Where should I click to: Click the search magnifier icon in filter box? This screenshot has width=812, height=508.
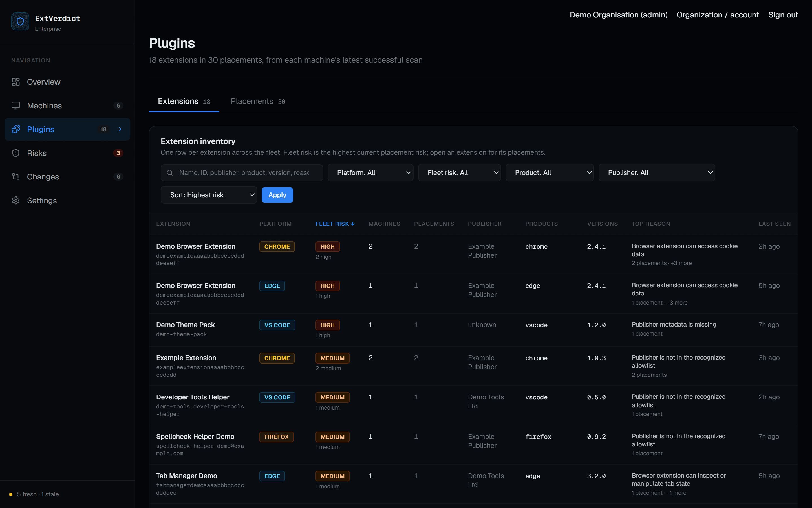(x=170, y=173)
